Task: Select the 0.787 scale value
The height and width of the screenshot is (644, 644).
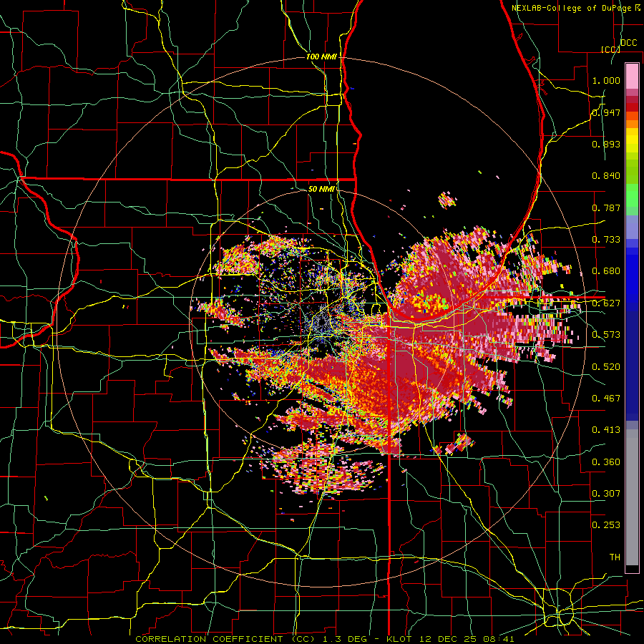Action: 606,208
